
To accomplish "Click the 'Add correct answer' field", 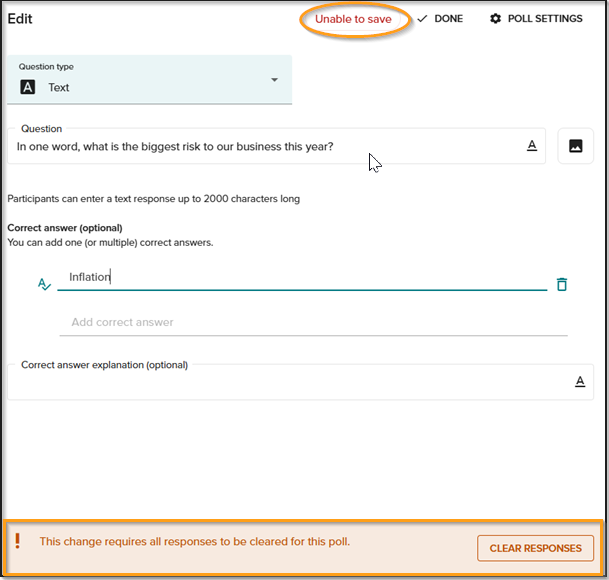I will [x=313, y=322].
